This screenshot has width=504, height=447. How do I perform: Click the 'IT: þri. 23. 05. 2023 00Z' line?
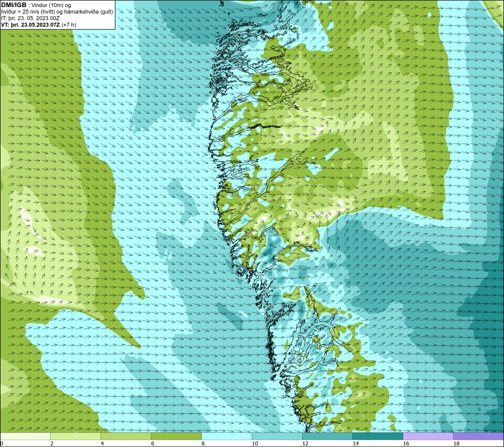(30, 18)
